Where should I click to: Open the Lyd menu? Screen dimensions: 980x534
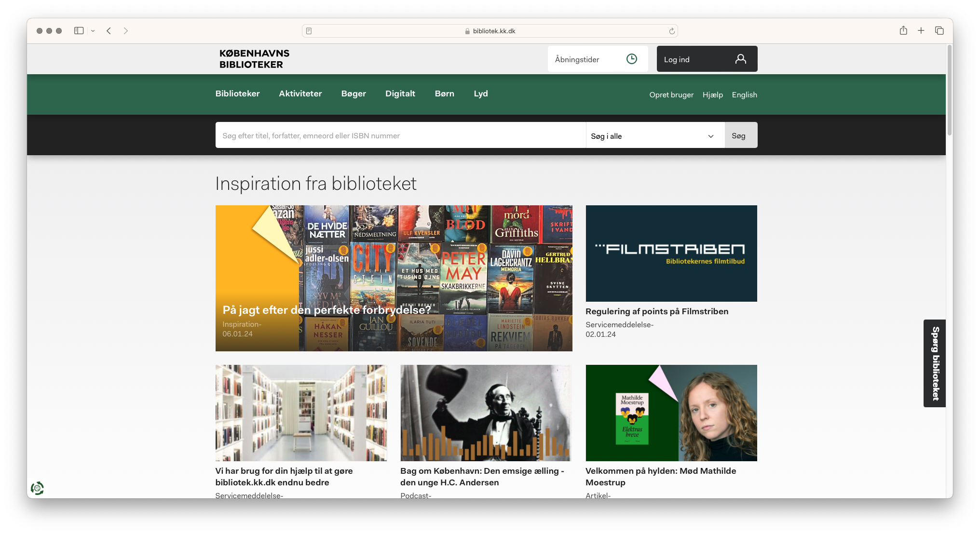(x=480, y=93)
